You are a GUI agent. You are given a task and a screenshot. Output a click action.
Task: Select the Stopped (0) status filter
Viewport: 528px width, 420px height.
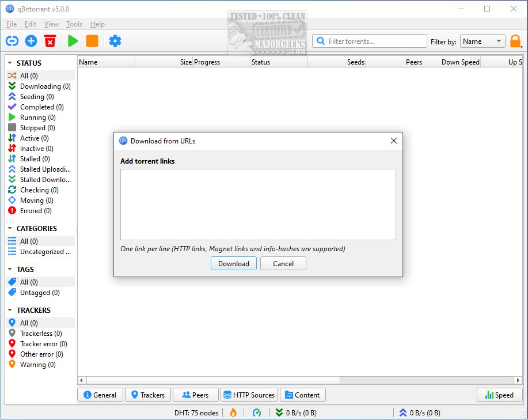point(40,128)
